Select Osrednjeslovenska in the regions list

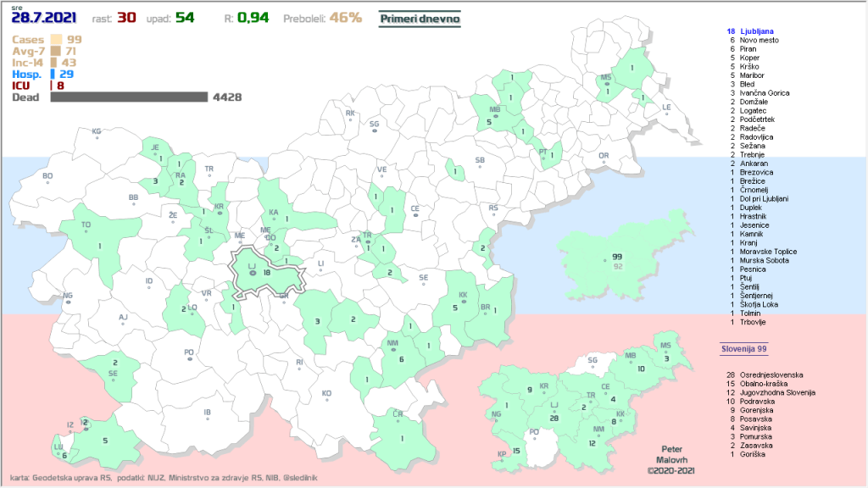click(x=770, y=374)
